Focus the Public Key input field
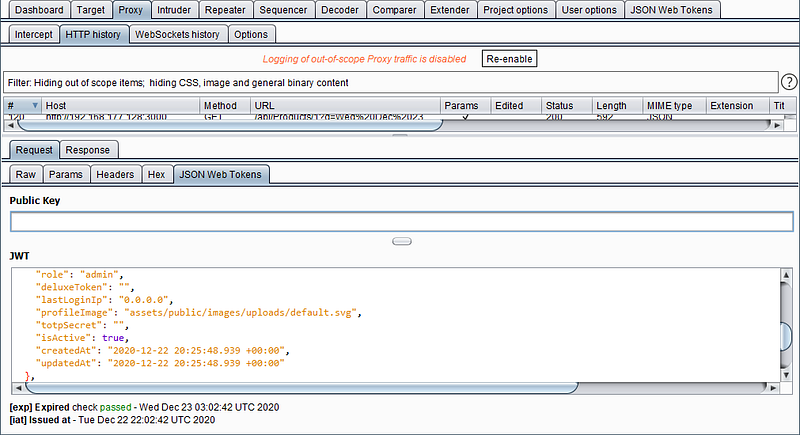This screenshot has width=800, height=435. [402, 221]
